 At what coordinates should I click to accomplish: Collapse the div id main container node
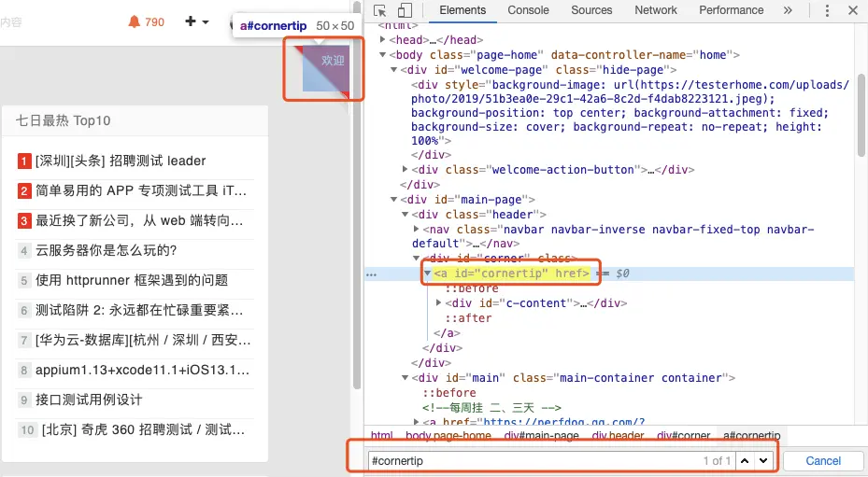pos(406,378)
